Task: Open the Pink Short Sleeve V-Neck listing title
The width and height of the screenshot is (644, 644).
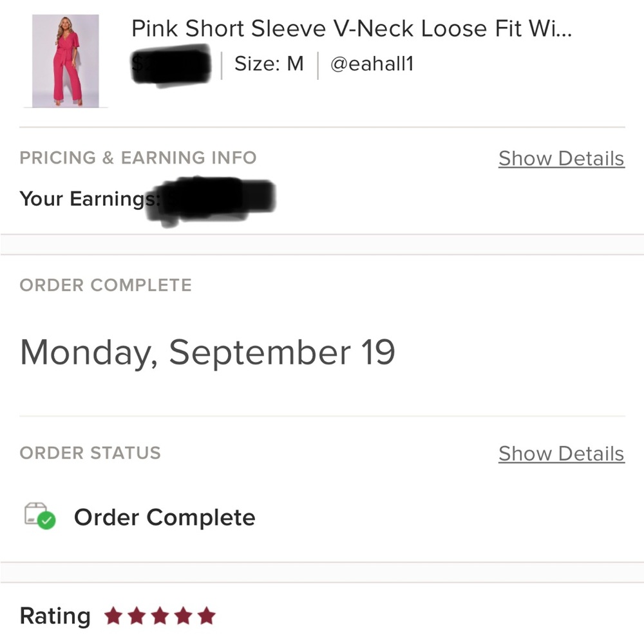Action: coord(352,29)
